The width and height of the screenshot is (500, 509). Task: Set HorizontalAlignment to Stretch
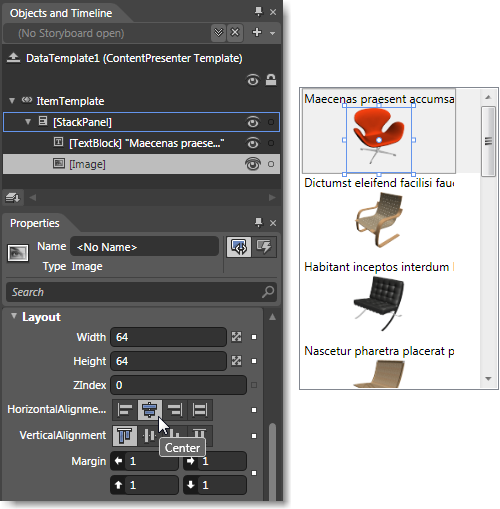200,410
